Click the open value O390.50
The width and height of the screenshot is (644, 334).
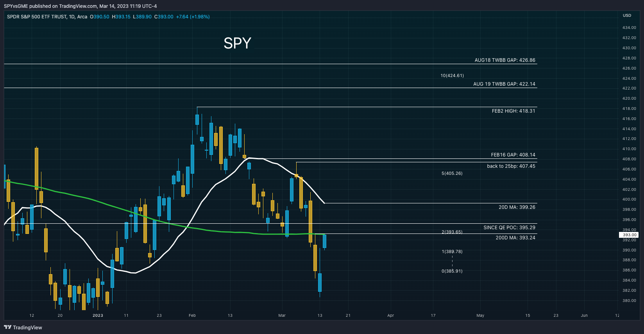(100, 17)
